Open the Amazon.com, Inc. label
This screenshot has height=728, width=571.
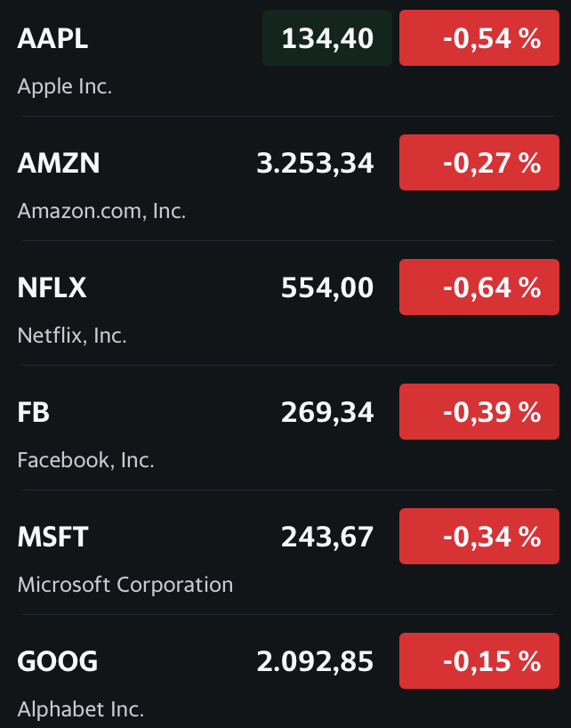101,212
